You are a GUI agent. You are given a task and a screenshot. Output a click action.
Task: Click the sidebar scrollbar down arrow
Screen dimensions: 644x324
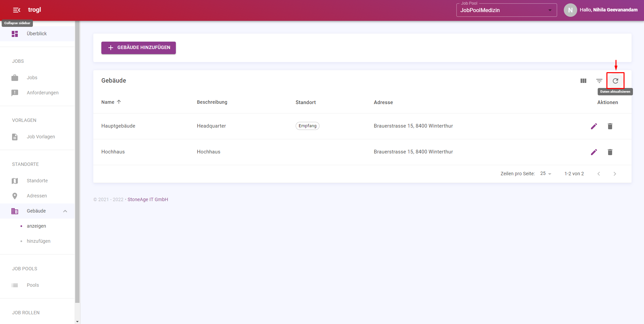coord(78,322)
